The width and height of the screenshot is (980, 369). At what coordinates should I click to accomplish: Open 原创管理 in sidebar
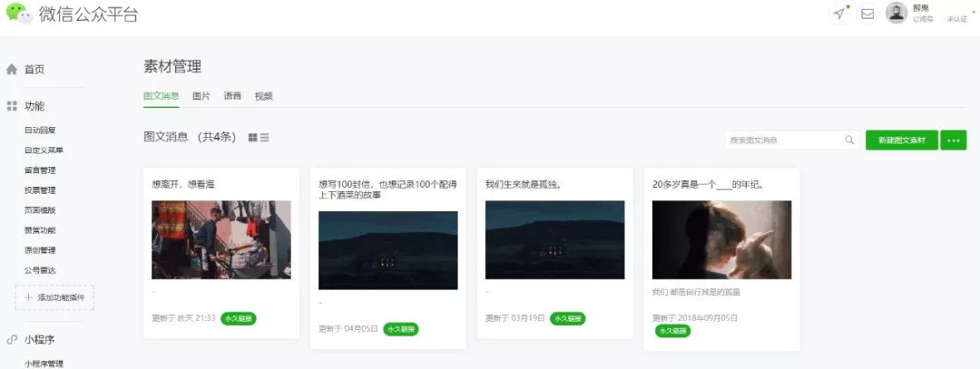coord(40,249)
